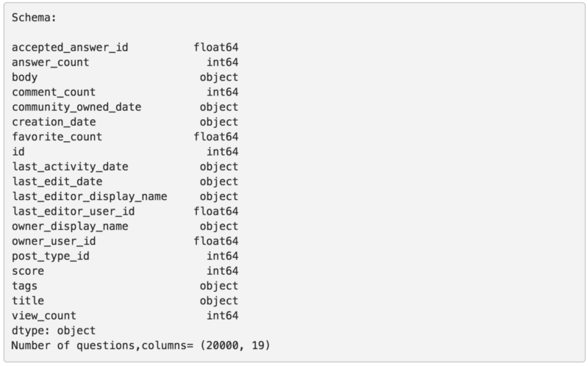Click the accepted_answer_id column name
Image resolution: width=588 pixels, height=366 pixels.
pyautogui.click(x=71, y=47)
